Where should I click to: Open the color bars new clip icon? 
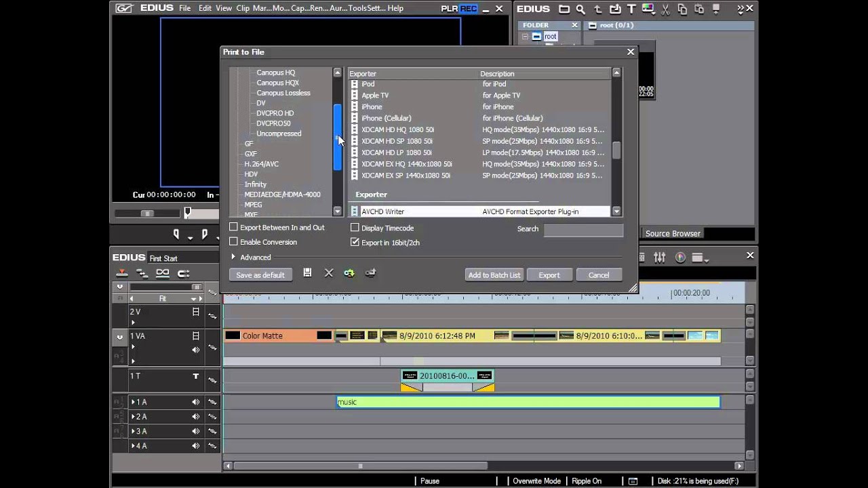click(649, 9)
